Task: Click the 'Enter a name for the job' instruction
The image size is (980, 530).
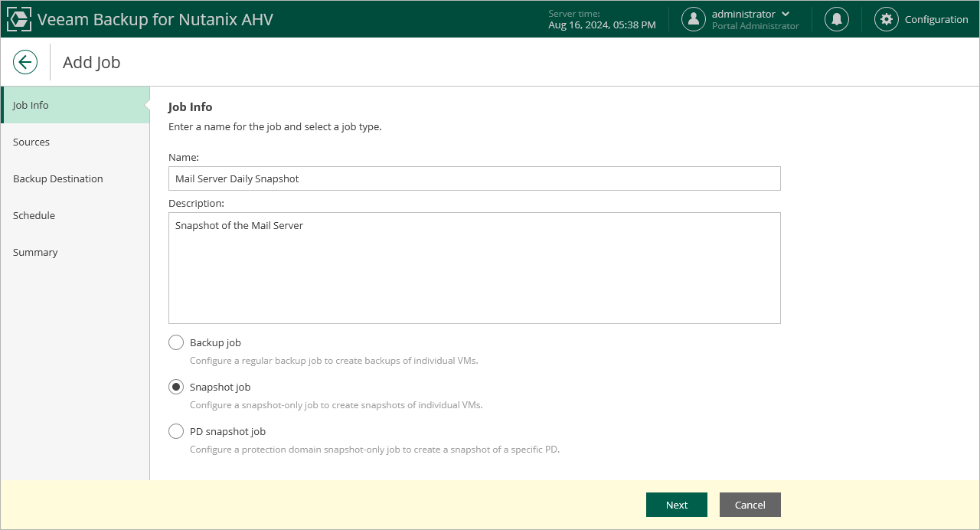Action: click(275, 126)
